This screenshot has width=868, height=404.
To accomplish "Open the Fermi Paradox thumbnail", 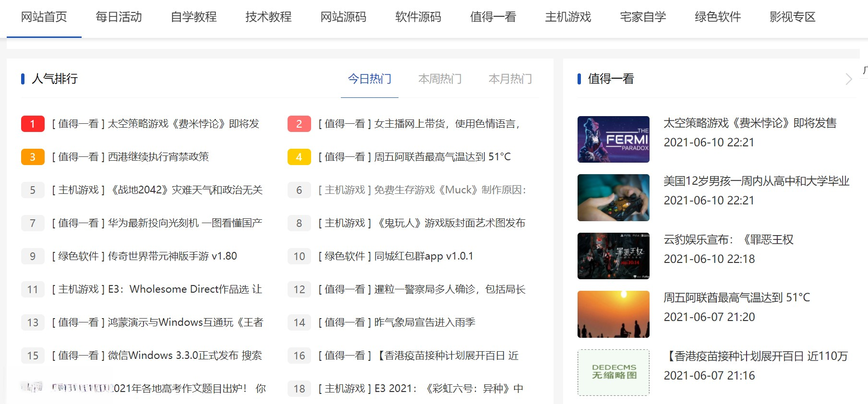I will pos(613,140).
